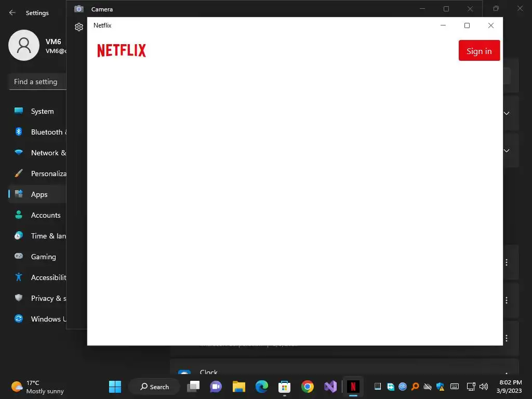Choose Personalization in the Settings sidebar
Screen dimensions: 532x399
[37, 174]
